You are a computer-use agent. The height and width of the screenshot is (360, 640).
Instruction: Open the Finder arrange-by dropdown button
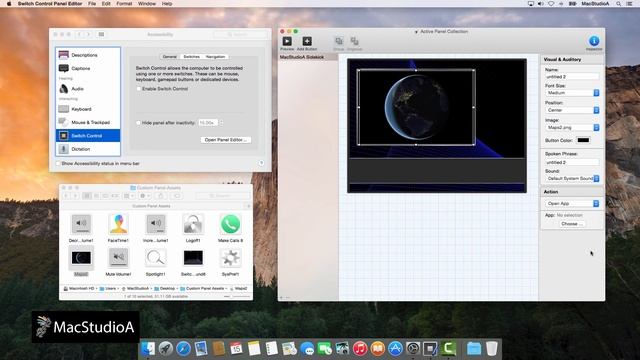129,196
